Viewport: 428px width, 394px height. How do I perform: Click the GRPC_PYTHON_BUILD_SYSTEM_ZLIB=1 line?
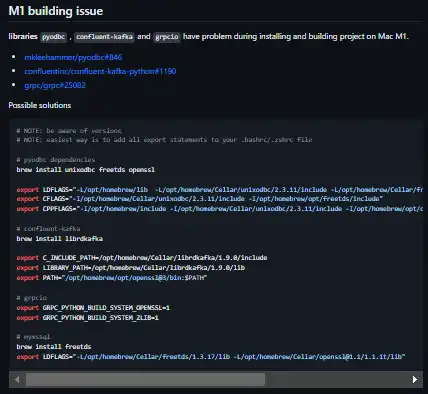pos(88,318)
